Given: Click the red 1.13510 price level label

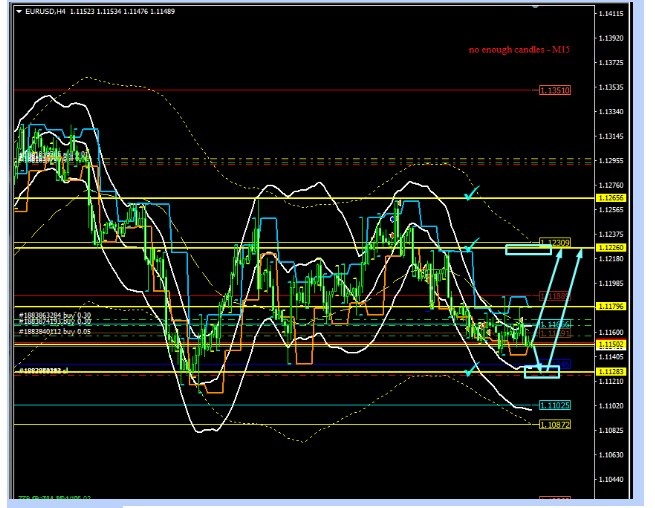Looking at the screenshot, I should pos(554,90).
